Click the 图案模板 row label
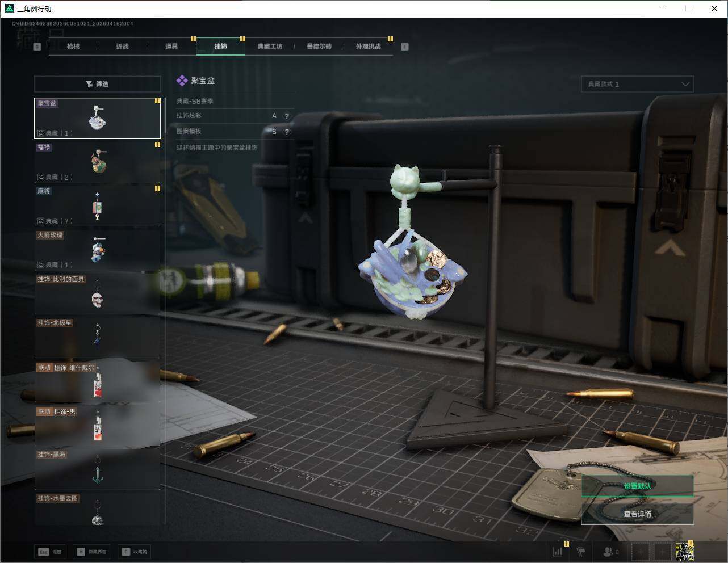728x563 pixels. click(x=189, y=132)
